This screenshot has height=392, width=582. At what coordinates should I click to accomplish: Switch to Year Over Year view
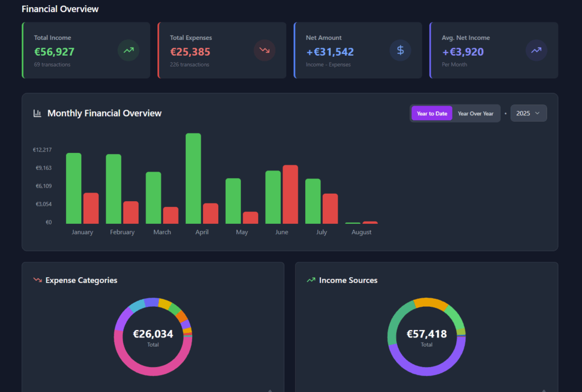(476, 114)
